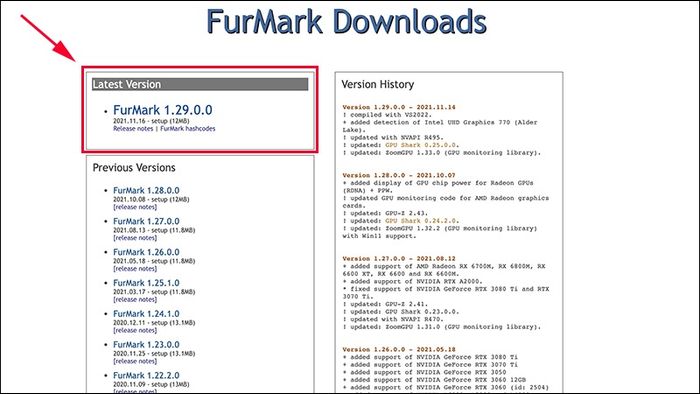
Task: Click the Latest Version header bar
Action: pyautogui.click(x=200, y=84)
